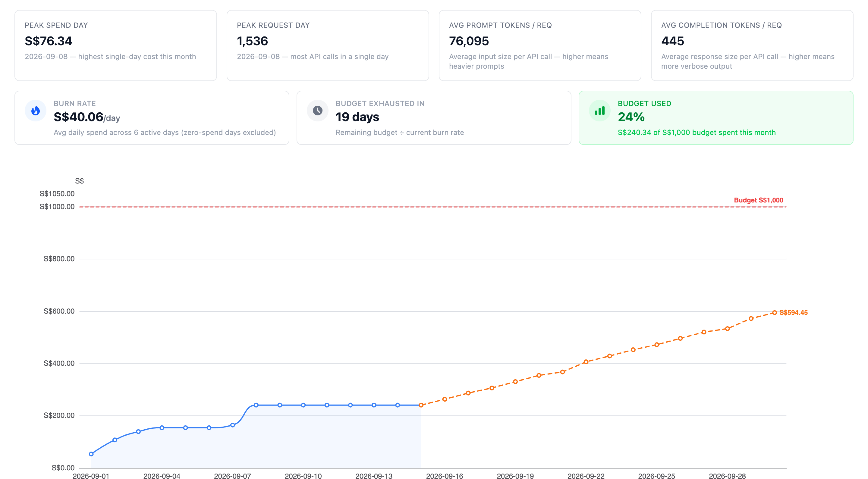Viewport: 868px width, 479px height.
Task: Click the Burn Rate flame icon
Action: click(x=35, y=111)
